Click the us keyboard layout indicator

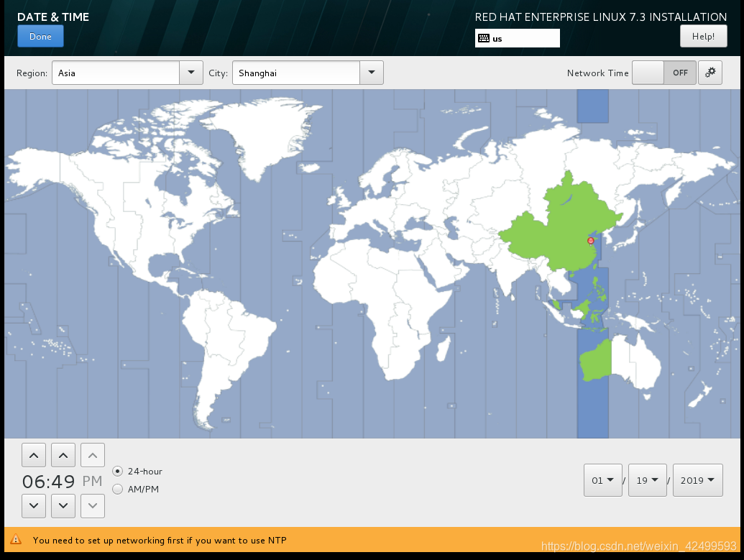coord(517,38)
